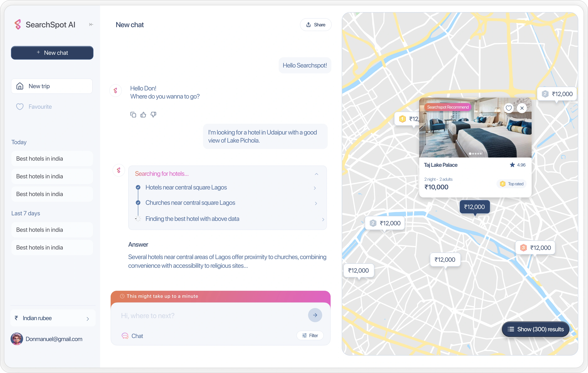Expand Hotels near central square Lagos step

click(315, 188)
